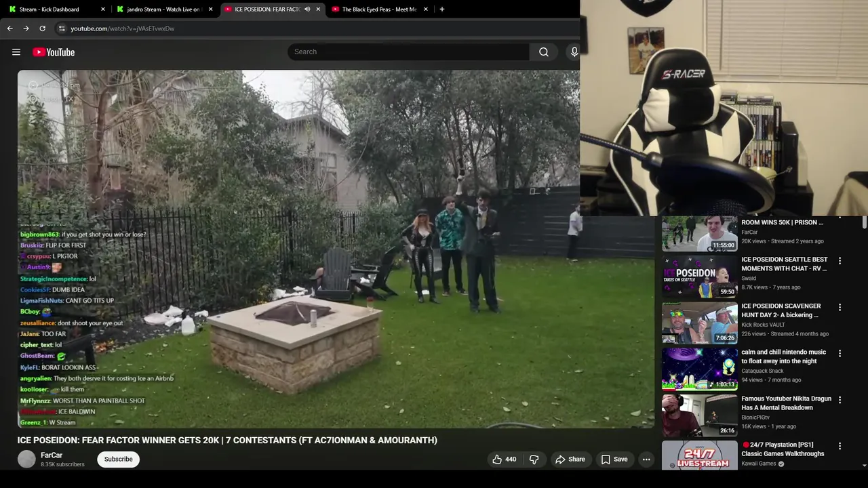Save the video to a playlist
The height and width of the screenshot is (488, 868).
[x=614, y=460]
